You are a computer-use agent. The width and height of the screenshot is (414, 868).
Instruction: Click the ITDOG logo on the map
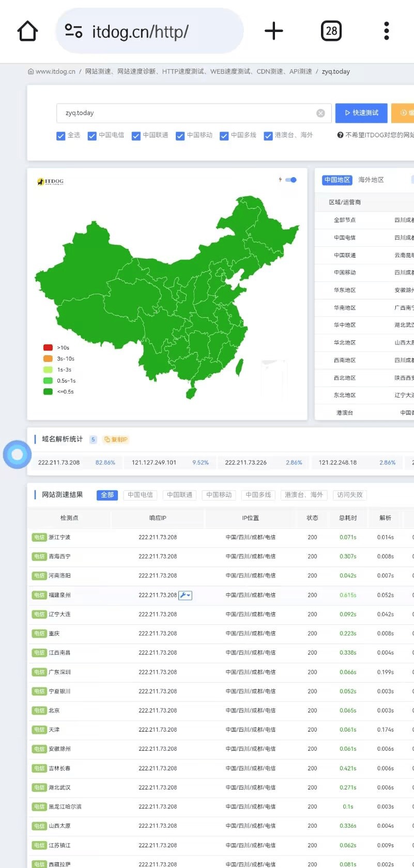[51, 182]
